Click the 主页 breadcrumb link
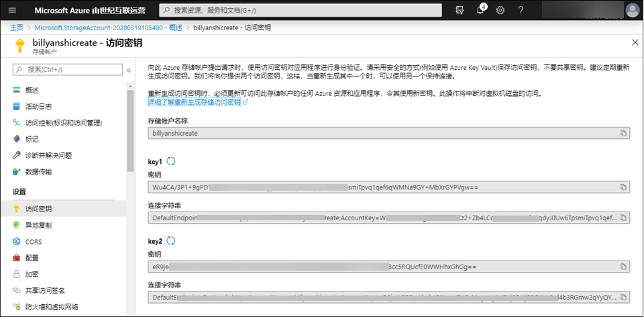 tap(17, 28)
